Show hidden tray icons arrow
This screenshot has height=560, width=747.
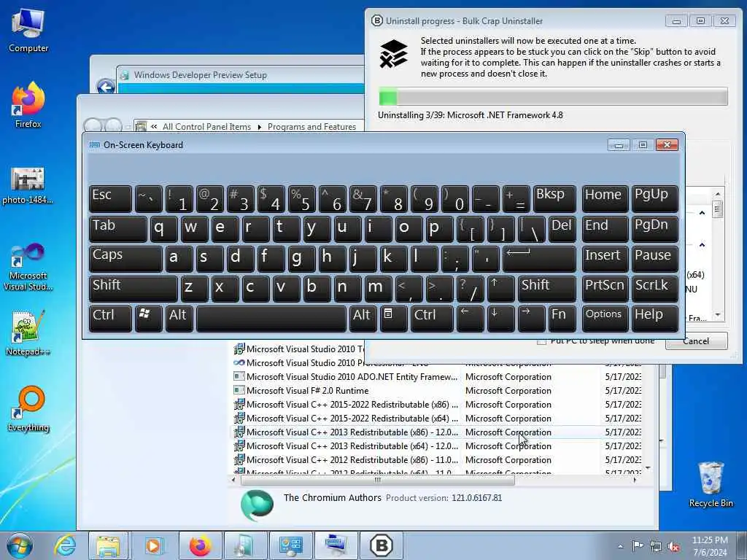(x=620, y=547)
